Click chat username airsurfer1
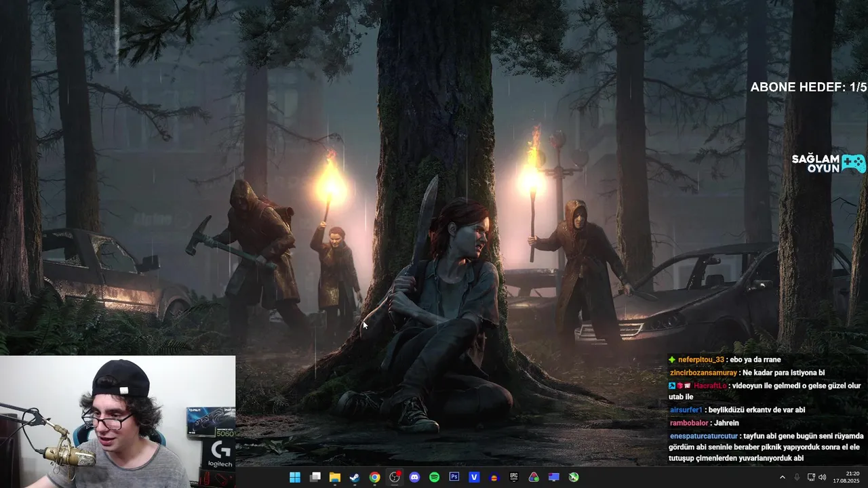868x488 pixels. coord(686,410)
